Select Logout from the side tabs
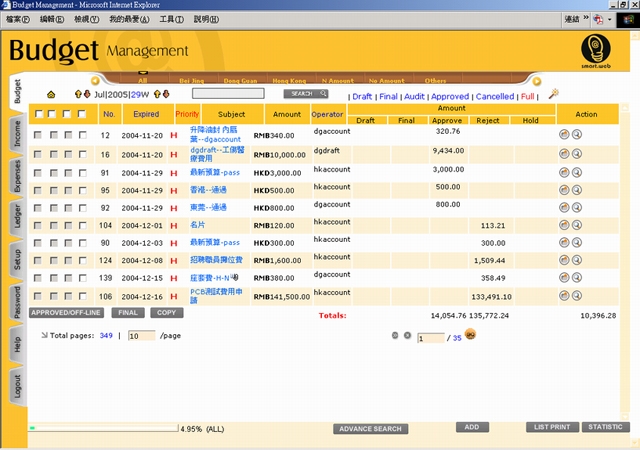Viewport: 640px width, 450px height. point(17,386)
